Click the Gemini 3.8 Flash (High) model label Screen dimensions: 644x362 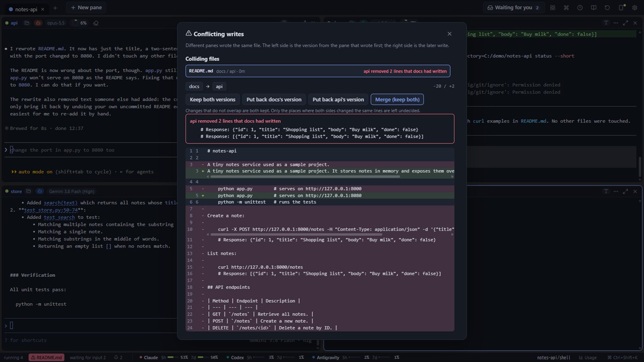coord(71,191)
